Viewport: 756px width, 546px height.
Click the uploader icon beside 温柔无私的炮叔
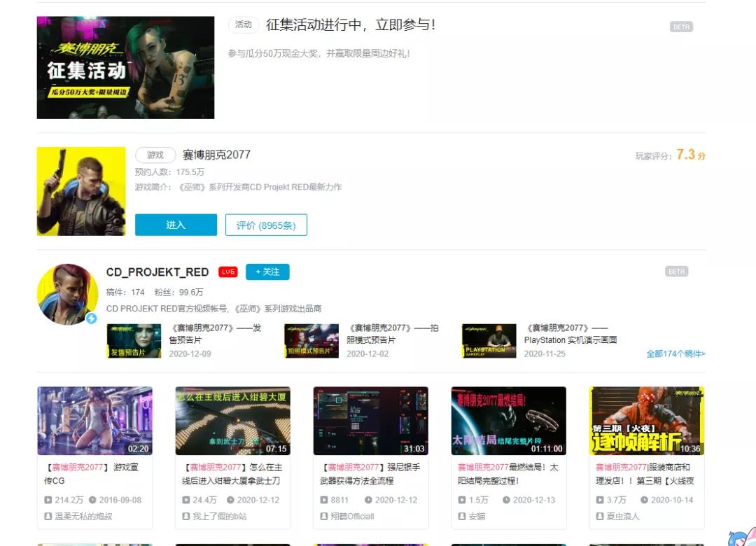48,515
